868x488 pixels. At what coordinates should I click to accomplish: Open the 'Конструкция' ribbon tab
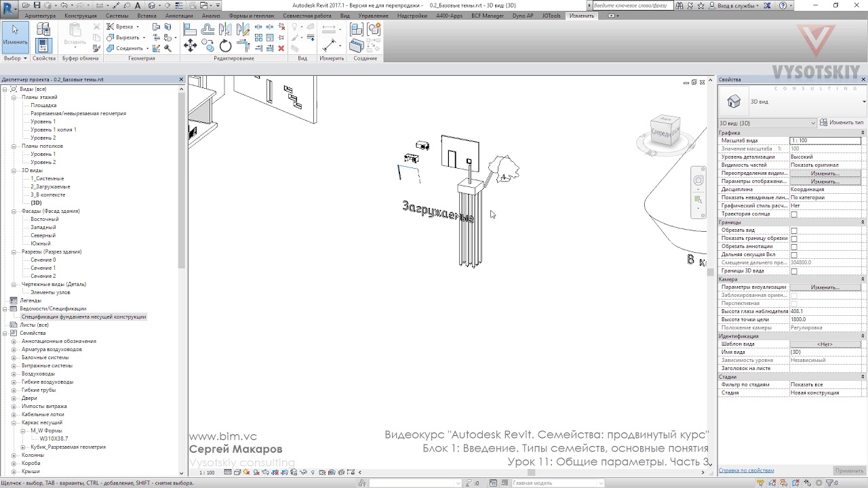pyautogui.click(x=81, y=16)
